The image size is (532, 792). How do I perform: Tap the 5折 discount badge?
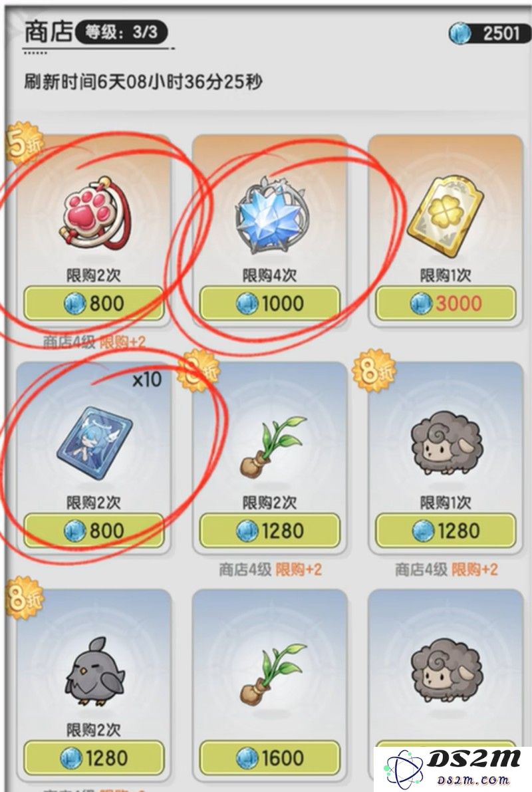click(x=24, y=144)
